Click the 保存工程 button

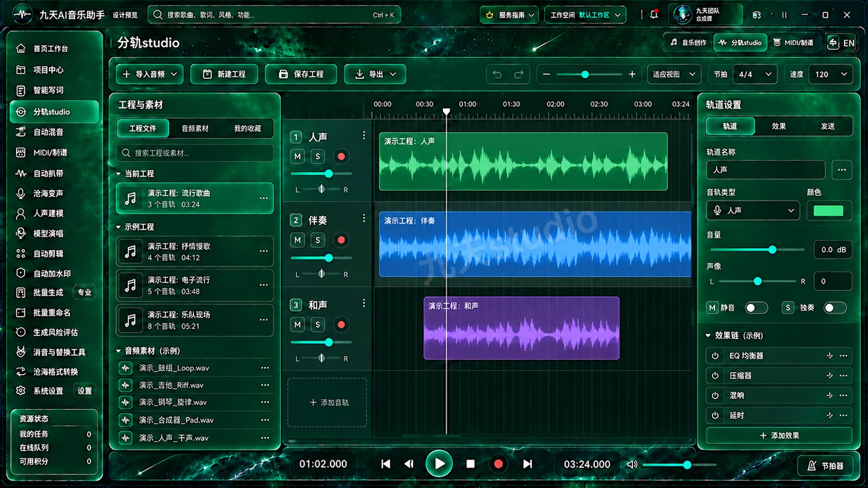301,74
